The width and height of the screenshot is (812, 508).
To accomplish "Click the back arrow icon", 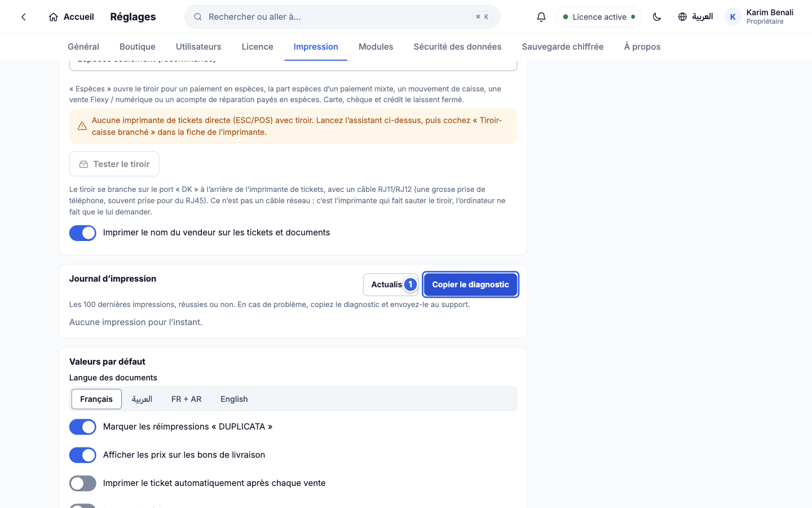I will pyautogui.click(x=24, y=17).
